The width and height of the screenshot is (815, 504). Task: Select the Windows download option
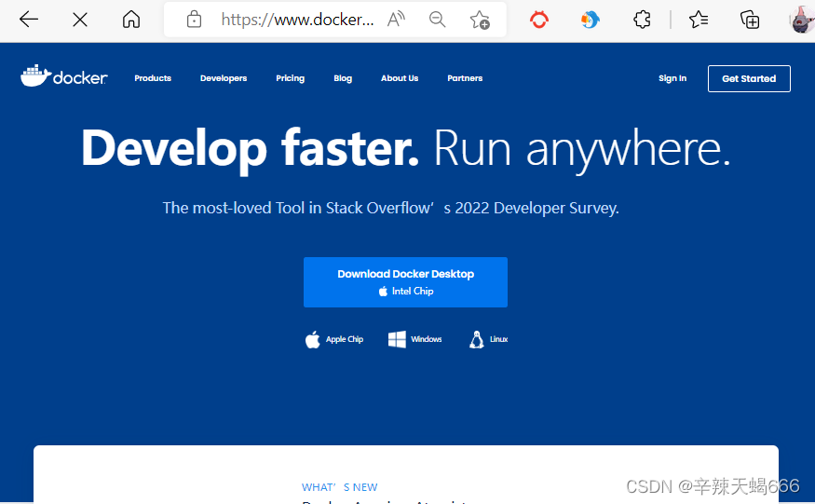(414, 339)
